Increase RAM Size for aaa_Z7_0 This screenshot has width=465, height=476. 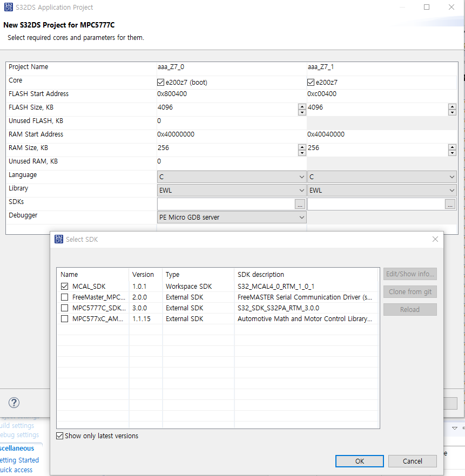tap(302, 147)
